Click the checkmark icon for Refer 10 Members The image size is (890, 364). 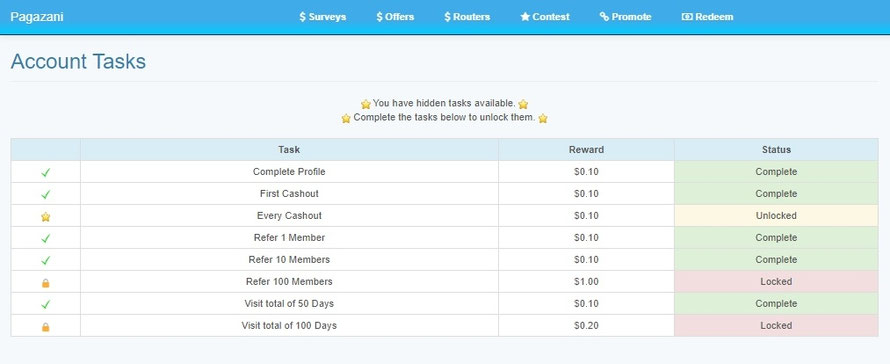(45, 260)
